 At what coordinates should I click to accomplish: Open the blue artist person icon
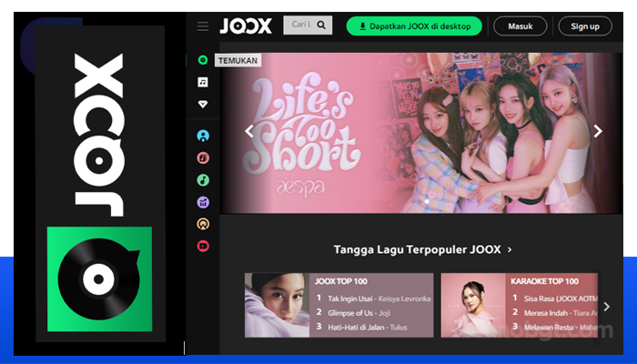(203, 136)
